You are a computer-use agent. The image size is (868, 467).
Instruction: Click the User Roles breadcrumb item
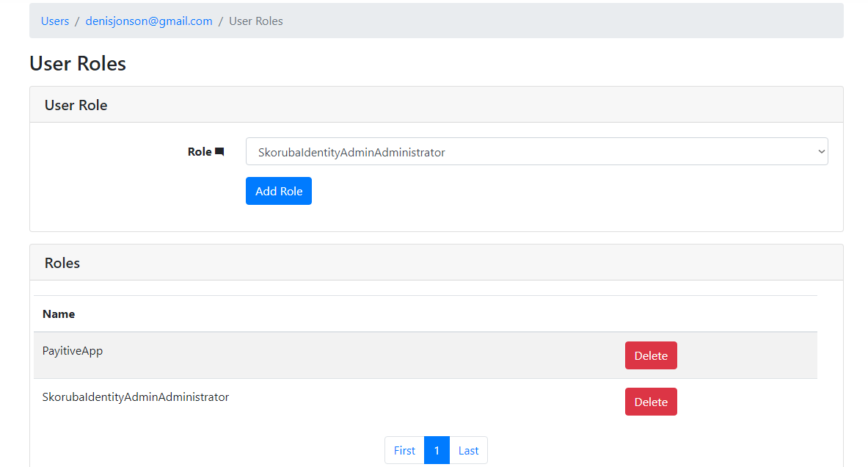(x=255, y=21)
